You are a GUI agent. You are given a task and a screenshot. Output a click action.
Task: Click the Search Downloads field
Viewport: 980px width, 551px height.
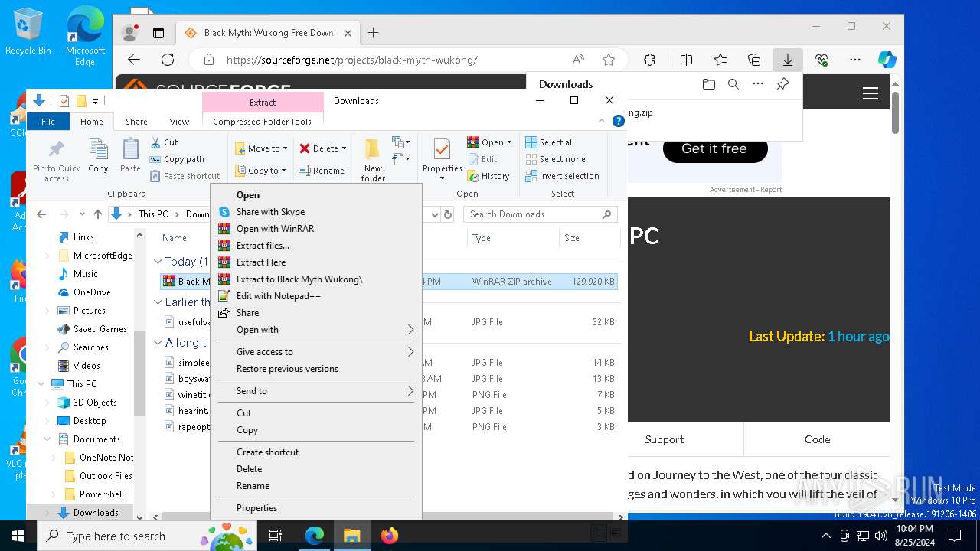pyautogui.click(x=541, y=214)
